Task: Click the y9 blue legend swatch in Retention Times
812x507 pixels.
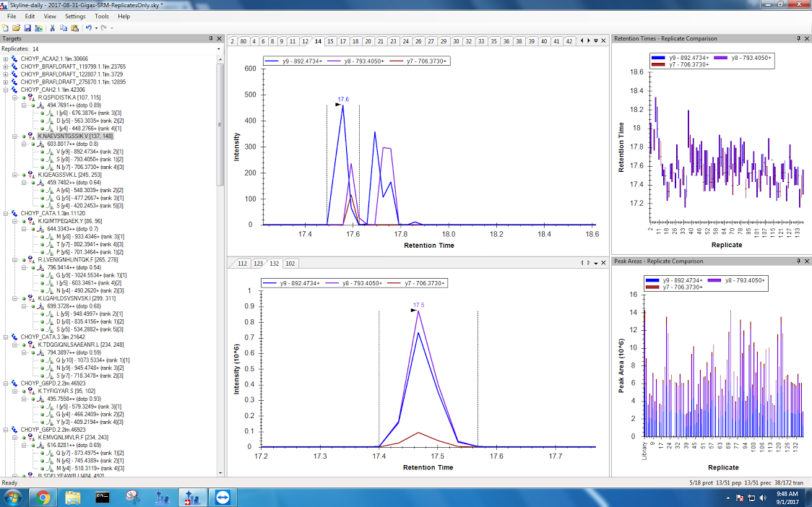Action: coord(659,57)
